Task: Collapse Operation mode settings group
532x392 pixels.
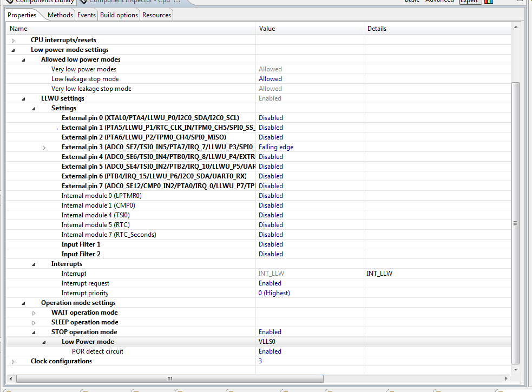Action: [23, 303]
